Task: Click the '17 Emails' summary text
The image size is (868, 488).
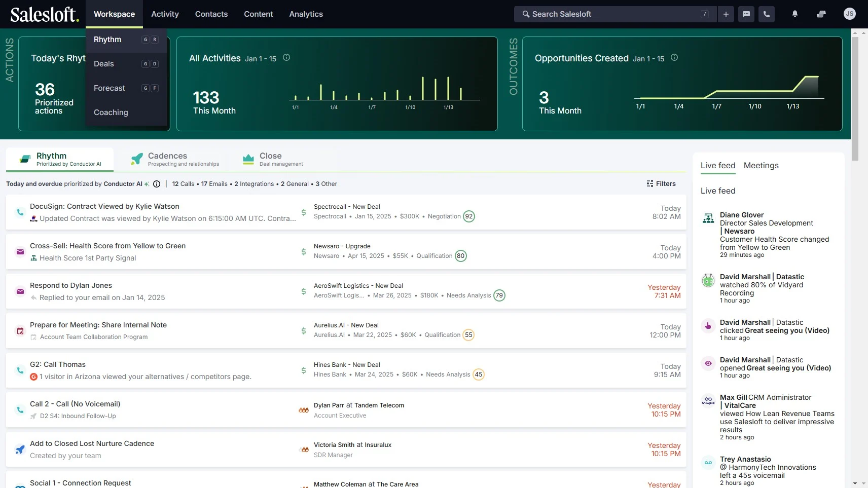Action: 214,184
